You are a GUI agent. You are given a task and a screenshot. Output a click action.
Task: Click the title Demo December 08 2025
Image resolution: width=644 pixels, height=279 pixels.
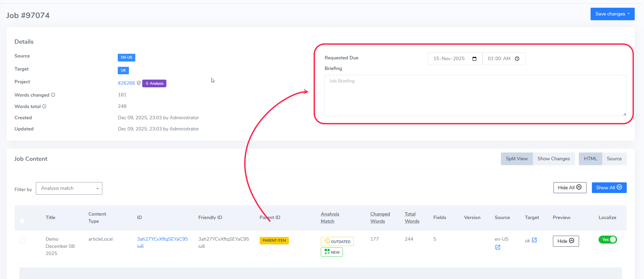60,246
